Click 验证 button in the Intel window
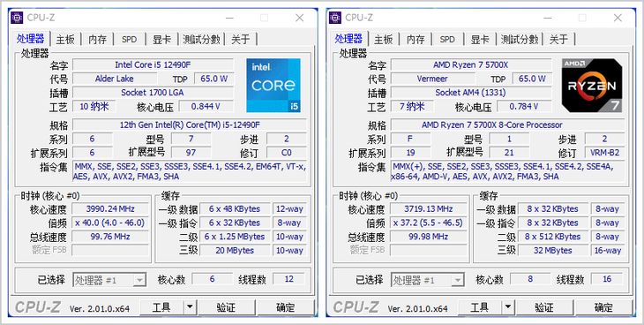 pos(226,307)
